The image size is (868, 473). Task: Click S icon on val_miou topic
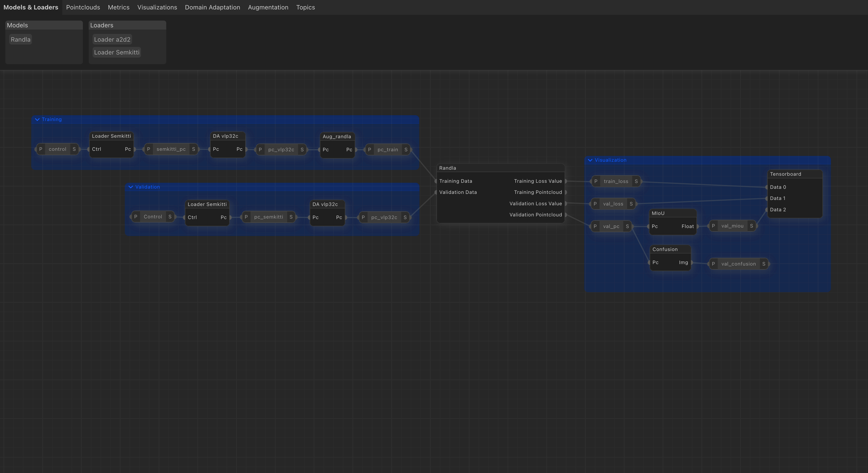751,226
